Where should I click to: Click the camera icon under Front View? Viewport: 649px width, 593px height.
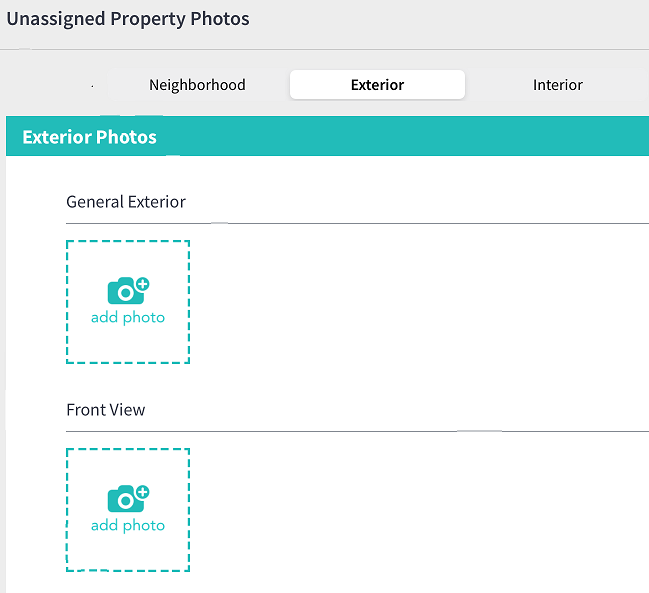[x=128, y=499]
